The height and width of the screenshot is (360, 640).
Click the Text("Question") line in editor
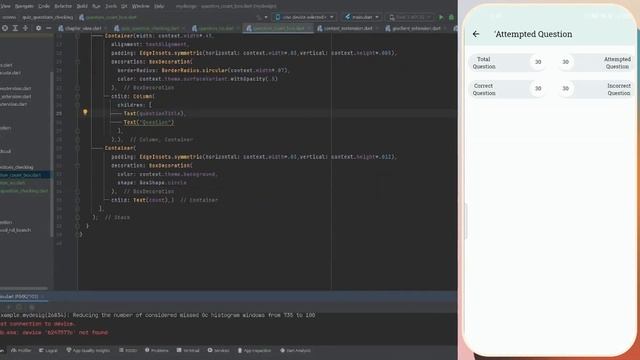pos(149,122)
